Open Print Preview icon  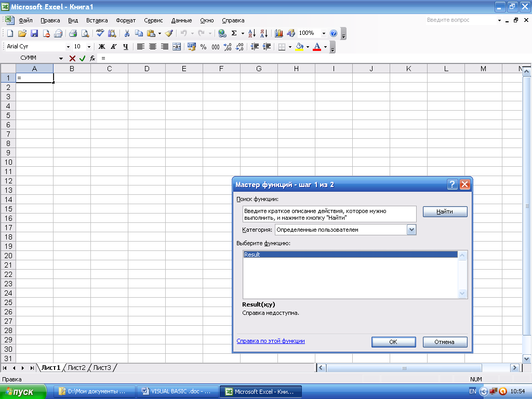[x=85, y=33]
